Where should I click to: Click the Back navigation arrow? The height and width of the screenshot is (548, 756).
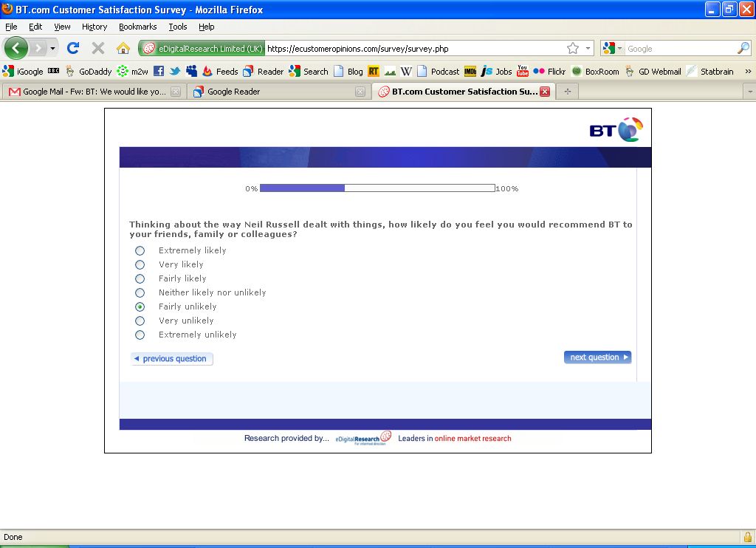(x=16, y=49)
